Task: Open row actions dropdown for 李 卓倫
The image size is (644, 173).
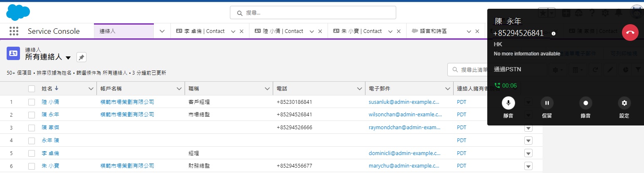Action: tap(528, 153)
